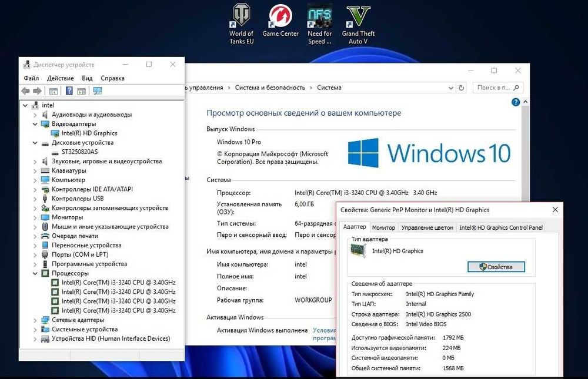This screenshot has height=379, width=588.
Task: Close the Generic PnP Monitor properties dialog
Action: tap(556, 210)
